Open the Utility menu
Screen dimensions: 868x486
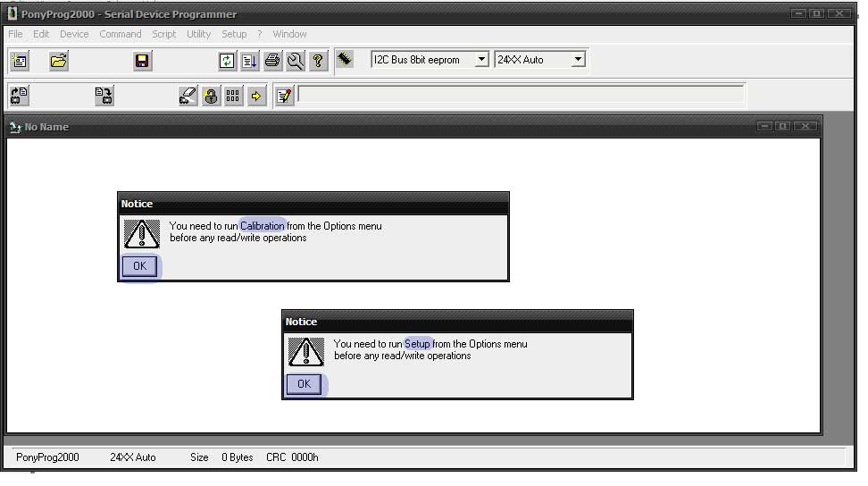point(199,34)
